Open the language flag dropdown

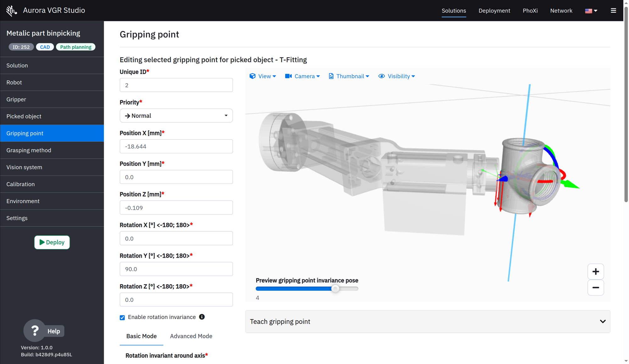pos(591,11)
